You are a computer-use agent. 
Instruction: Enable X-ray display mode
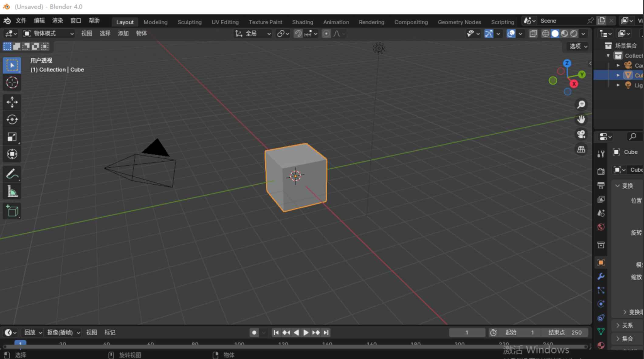pos(533,34)
